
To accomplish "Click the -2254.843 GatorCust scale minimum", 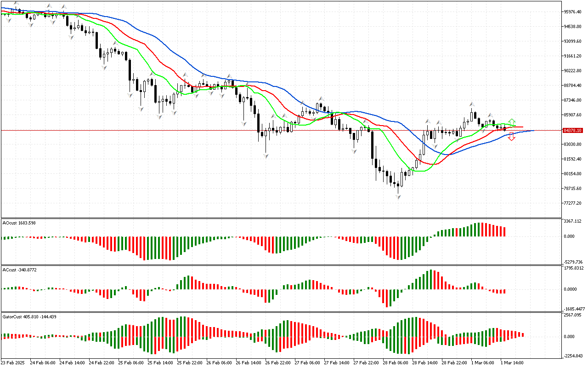I will pos(572,356).
